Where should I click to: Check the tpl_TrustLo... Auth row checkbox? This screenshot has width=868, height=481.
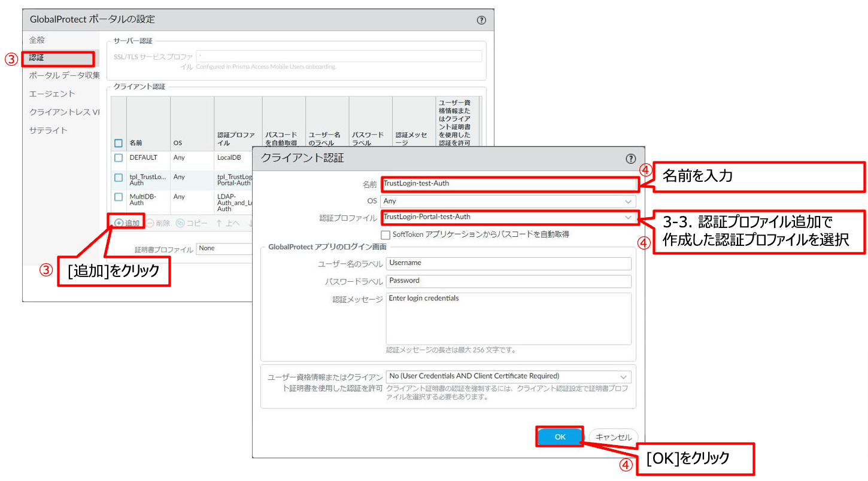119,178
